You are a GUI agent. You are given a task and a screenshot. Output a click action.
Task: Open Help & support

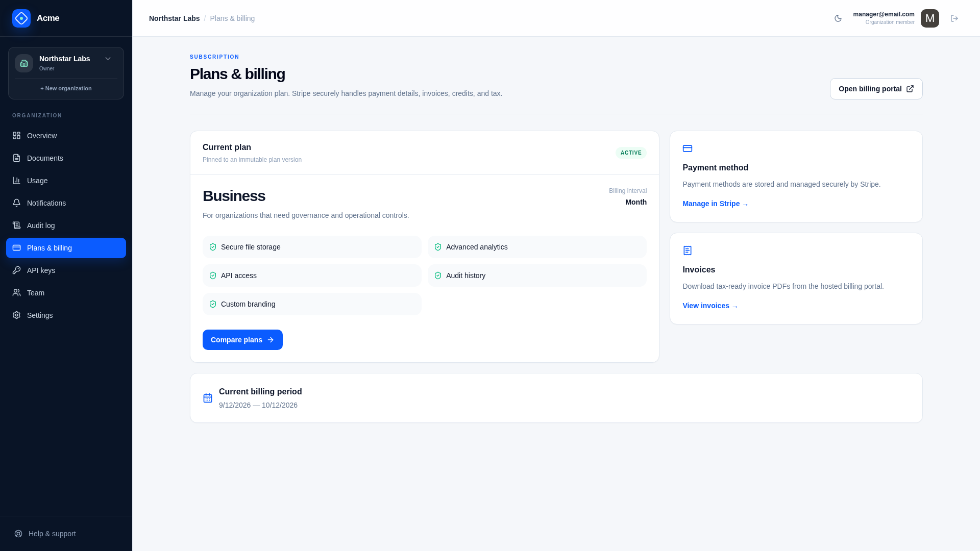tap(66, 534)
